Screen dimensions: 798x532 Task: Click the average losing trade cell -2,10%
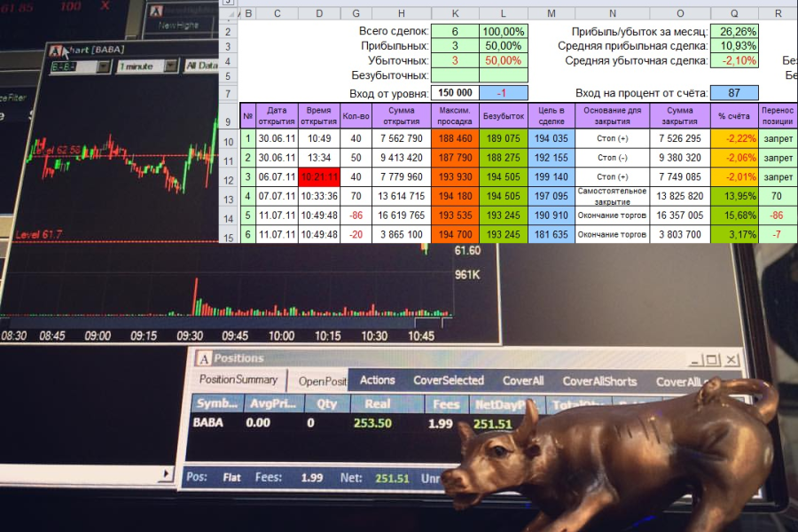(734, 61)
